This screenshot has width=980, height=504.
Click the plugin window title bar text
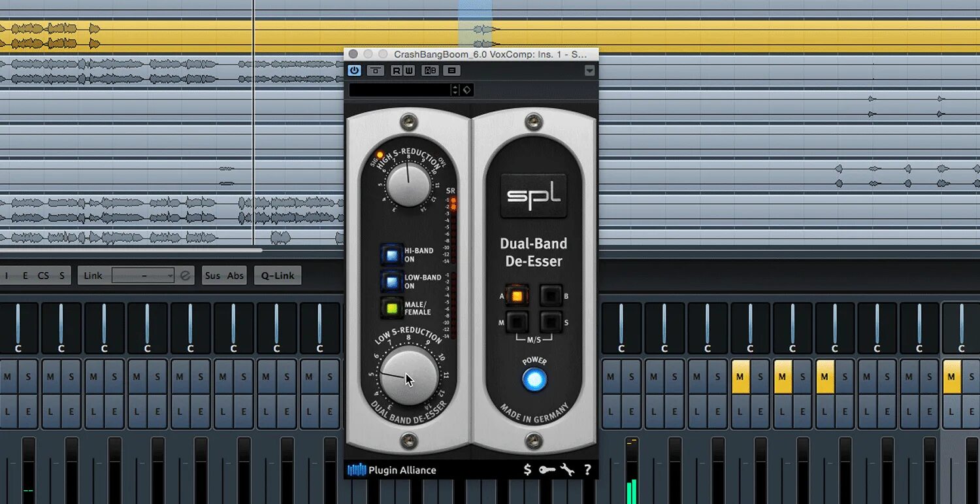[x=490, y=54]
